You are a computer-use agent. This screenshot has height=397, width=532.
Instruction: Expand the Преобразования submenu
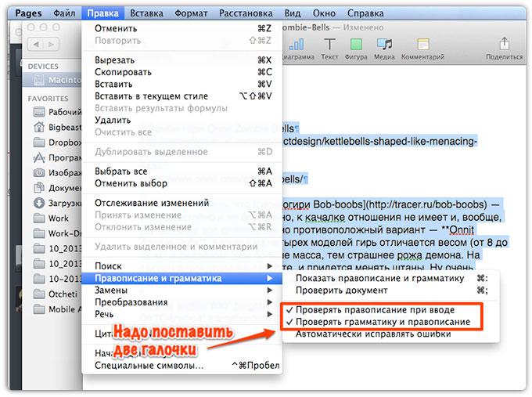[x=182, y=302]
